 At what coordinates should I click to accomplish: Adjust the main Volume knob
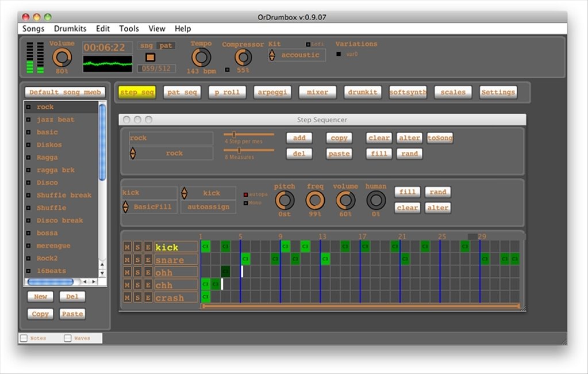62,58
